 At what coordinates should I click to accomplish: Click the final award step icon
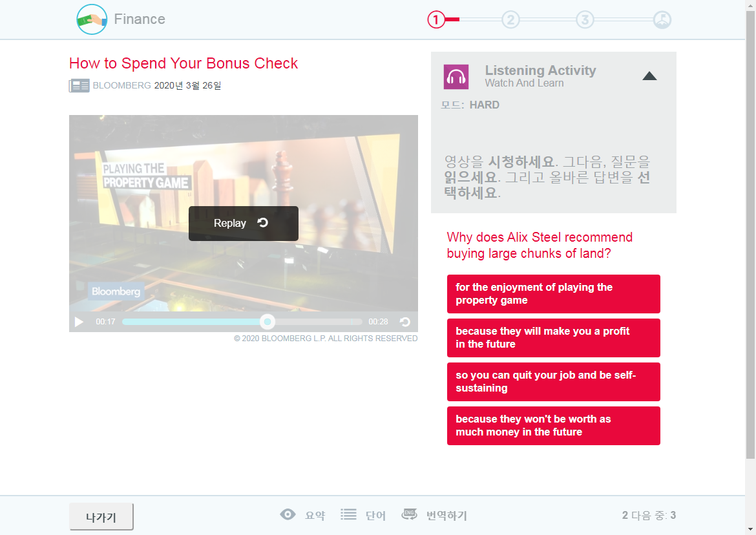pyautogui.click(x=662, y=20)
